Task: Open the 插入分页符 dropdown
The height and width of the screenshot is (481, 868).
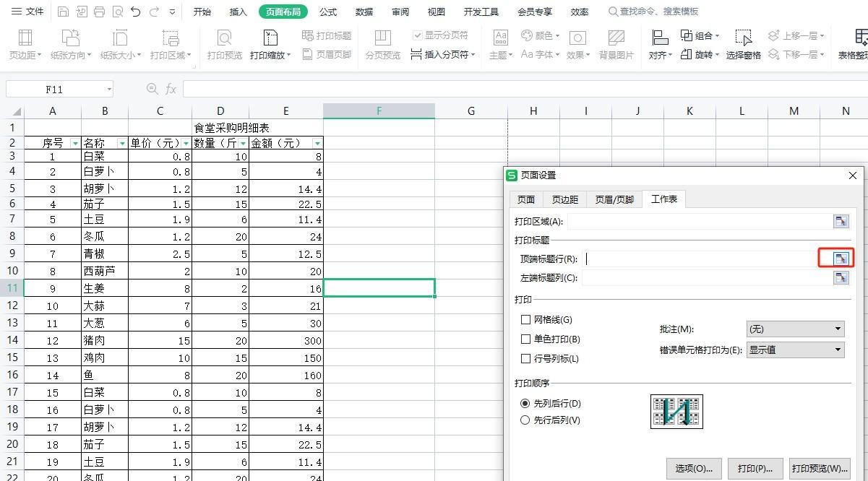Action: (443, 54)
